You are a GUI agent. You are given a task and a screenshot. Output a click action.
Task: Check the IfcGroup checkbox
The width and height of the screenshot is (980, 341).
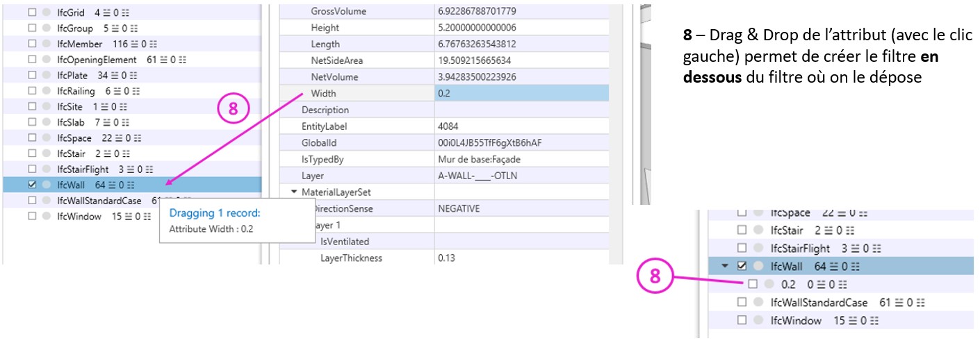[32, 28]
